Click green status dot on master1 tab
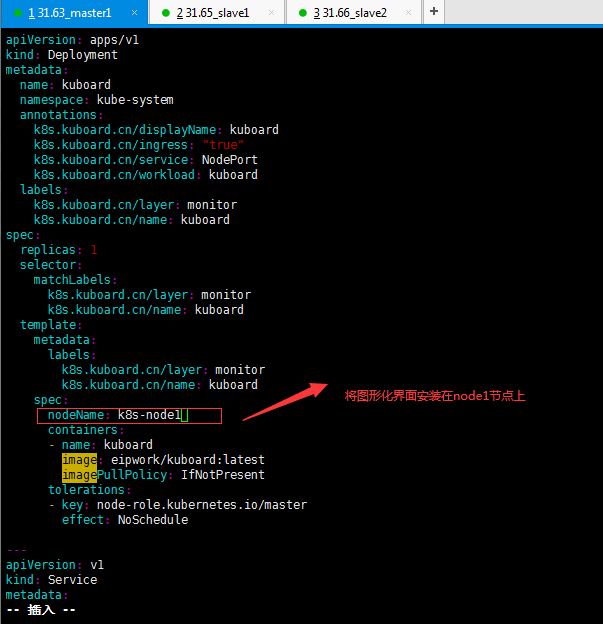The height and width of the screenshot is (624, 603). point(18,13)
